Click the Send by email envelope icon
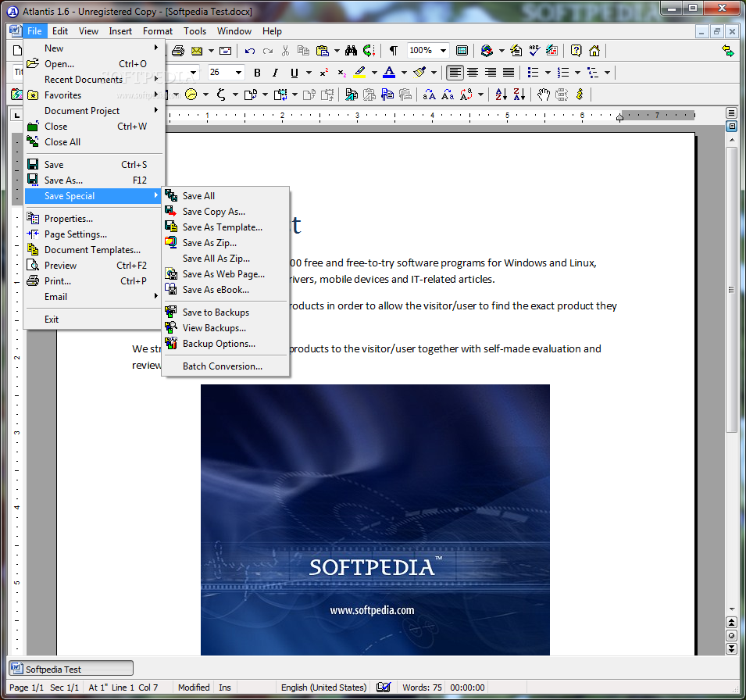Image resolution: width=746 pixels, height=700 pixels. (x=197, y=51)
